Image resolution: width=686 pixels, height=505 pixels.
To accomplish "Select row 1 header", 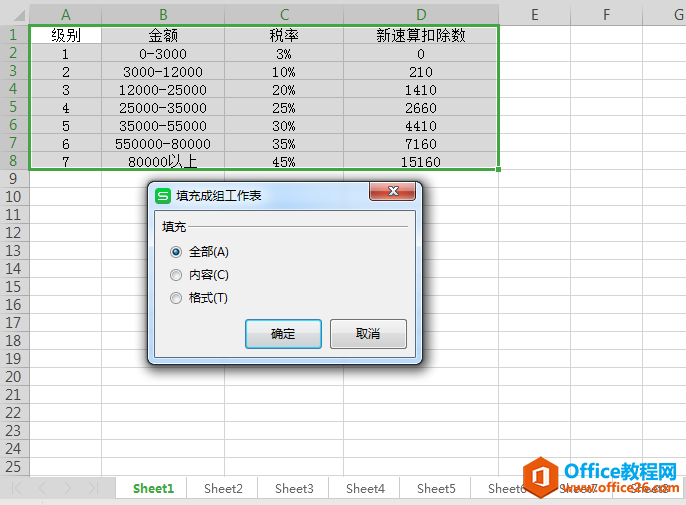I will [13, 35].
